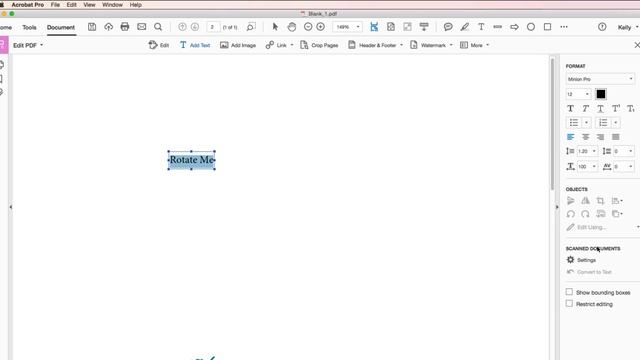Toggle superscript text style
This screenshot has width=640, height=360.
point(616,109)
